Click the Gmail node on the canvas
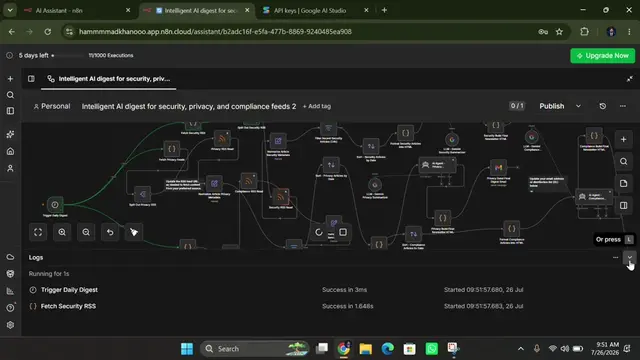 498,167
